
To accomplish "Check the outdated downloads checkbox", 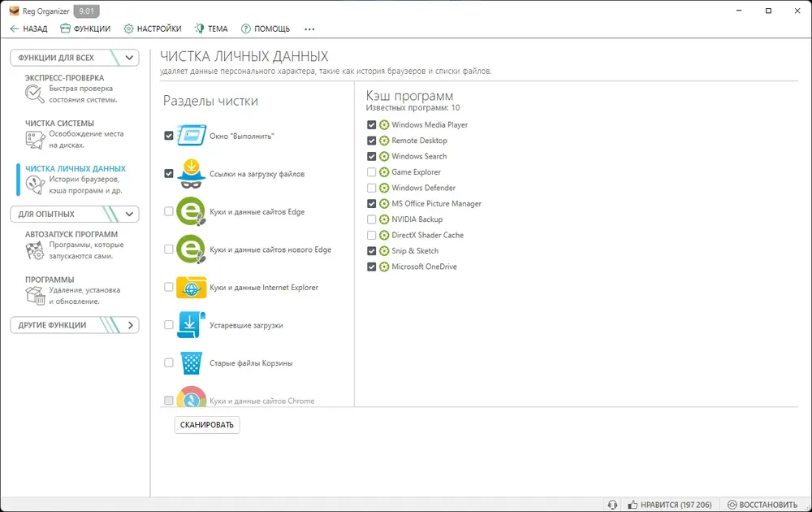I will 169,325.
